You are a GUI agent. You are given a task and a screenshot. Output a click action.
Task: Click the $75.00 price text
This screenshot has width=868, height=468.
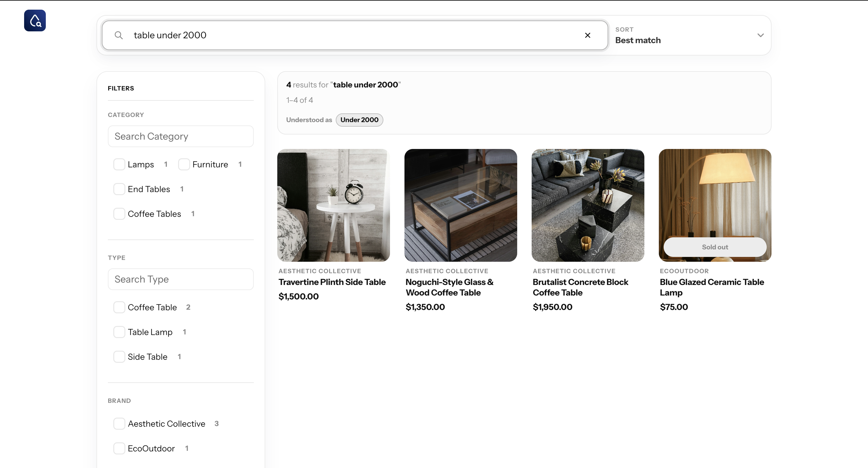pyautogui.click(x=674, y=307)
